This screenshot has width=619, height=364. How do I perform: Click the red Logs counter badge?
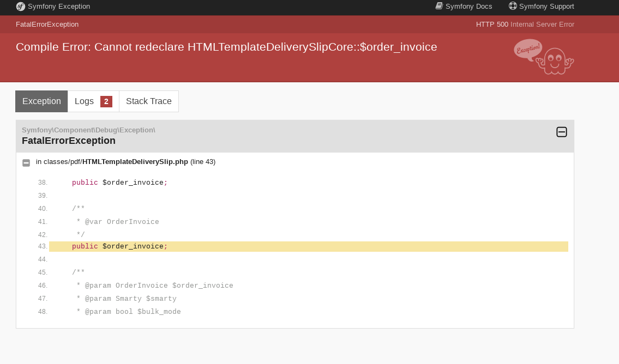click(x=107, y=101)
